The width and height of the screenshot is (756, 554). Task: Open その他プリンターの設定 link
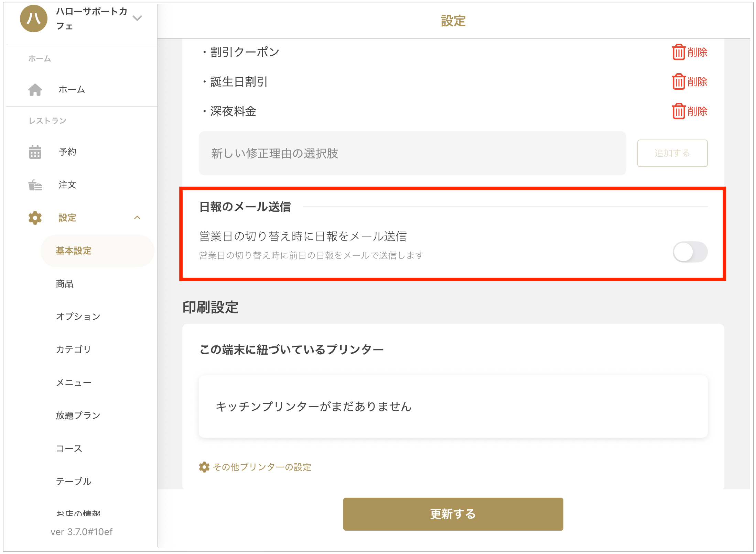(255, 467)
